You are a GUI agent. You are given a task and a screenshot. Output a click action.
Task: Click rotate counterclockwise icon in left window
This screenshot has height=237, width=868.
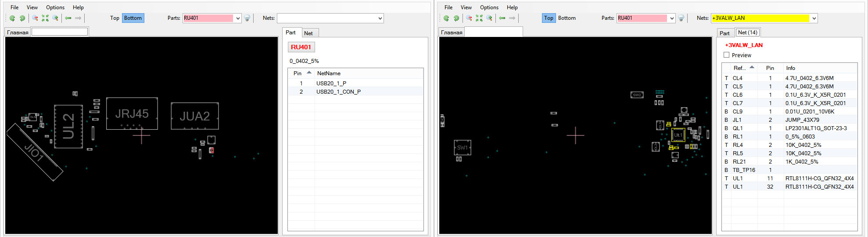point(12,18)
